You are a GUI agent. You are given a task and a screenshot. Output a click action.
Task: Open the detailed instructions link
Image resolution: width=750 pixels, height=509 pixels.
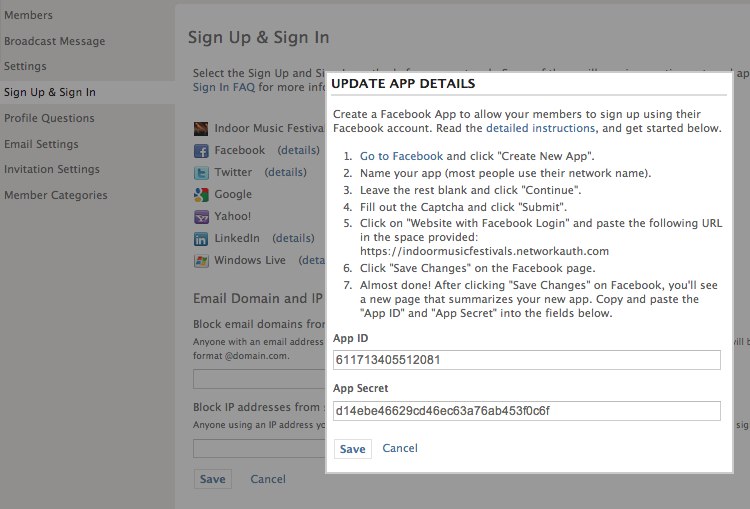[x=540, y=128]
